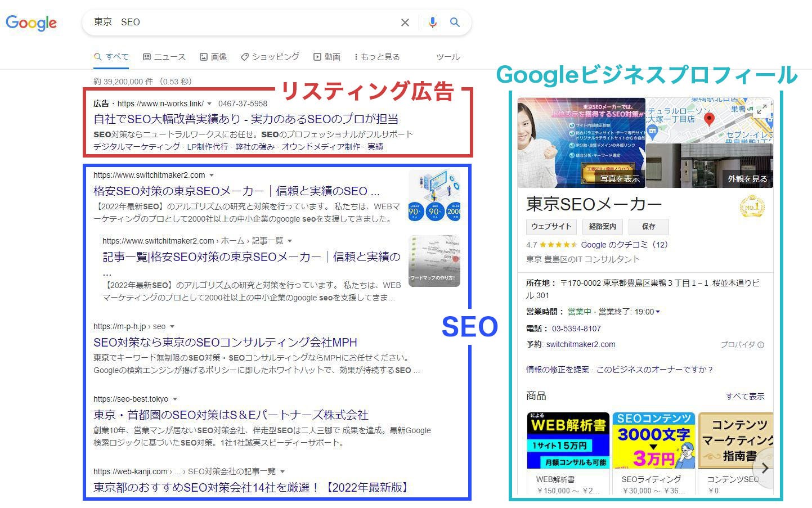Click the star rating of 4.7
Image resolution: width=812 pixels, height=508 pixels.
558,245
